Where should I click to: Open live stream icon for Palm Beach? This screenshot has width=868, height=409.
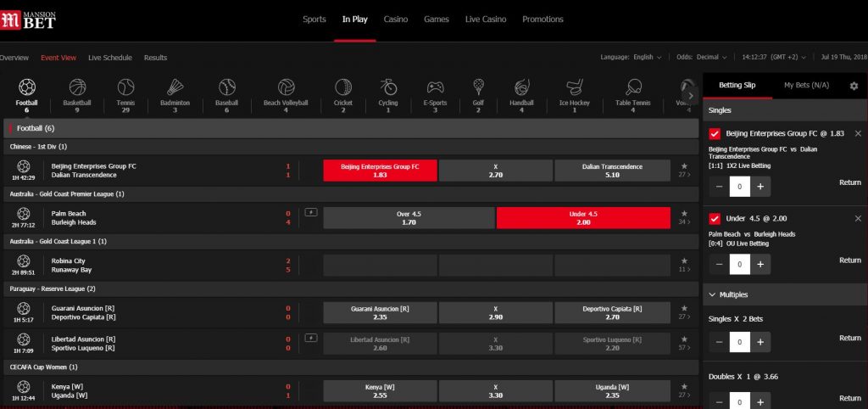click(311, 212)
